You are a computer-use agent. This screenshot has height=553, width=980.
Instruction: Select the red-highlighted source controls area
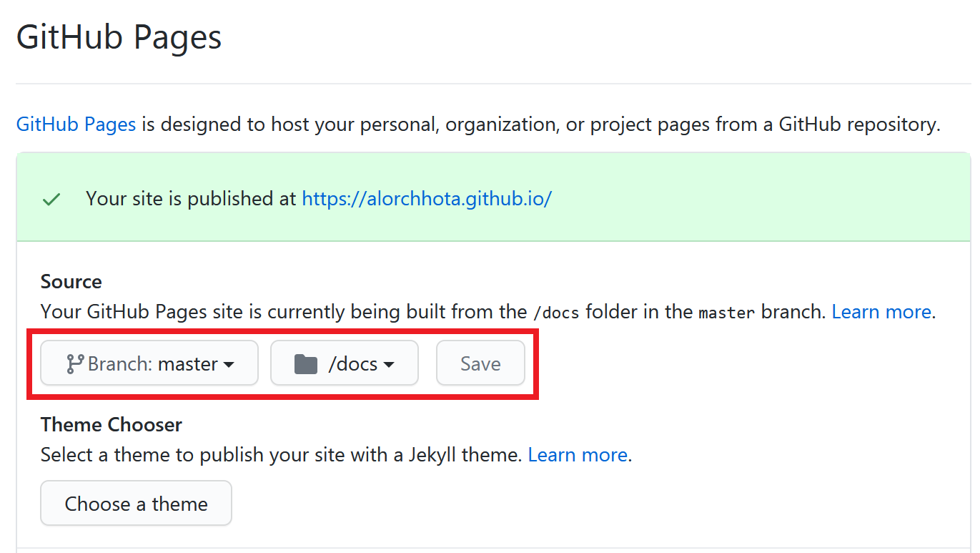pos(284,364)
